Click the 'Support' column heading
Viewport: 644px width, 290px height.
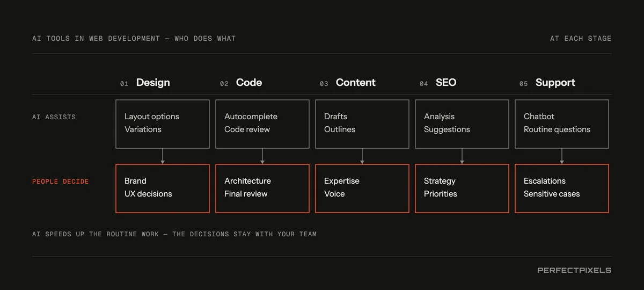coord(555,83)
